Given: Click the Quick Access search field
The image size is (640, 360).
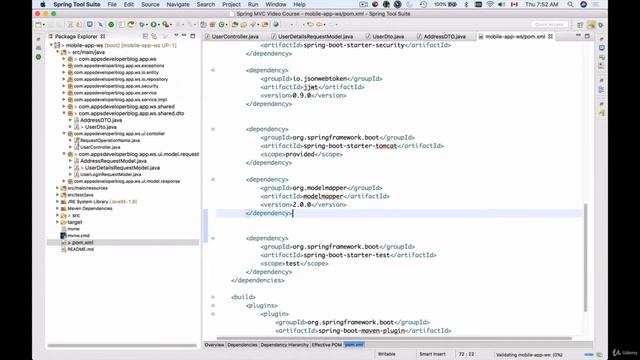Looking at the screenshot, I should point(549,25).
